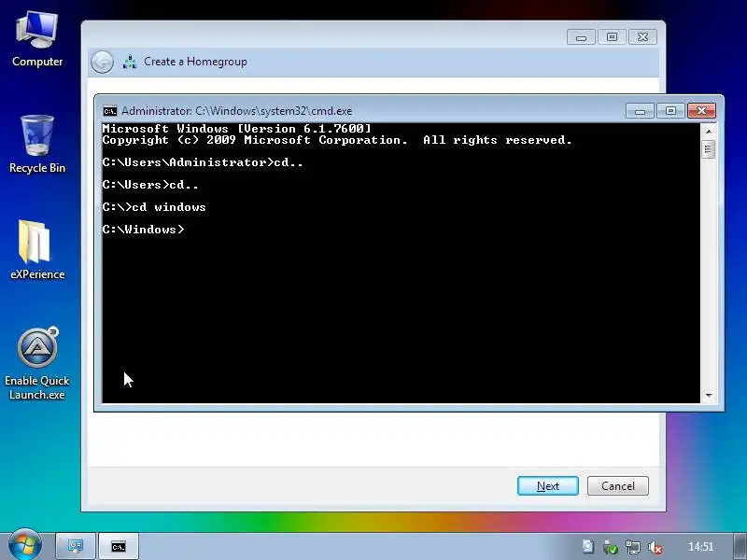Minimize the cmd.exe window
747x560 pixels.
click(640, 111)
